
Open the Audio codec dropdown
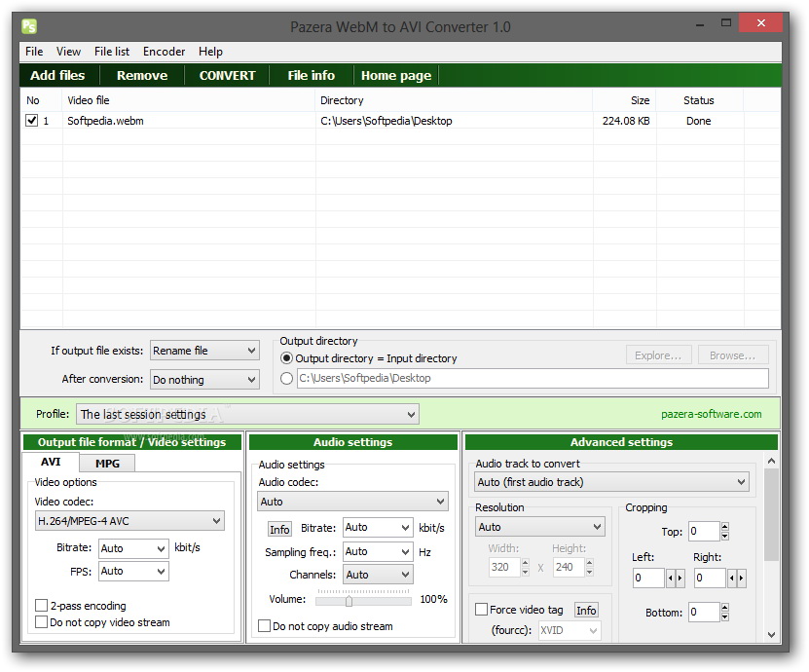[353, 502]
